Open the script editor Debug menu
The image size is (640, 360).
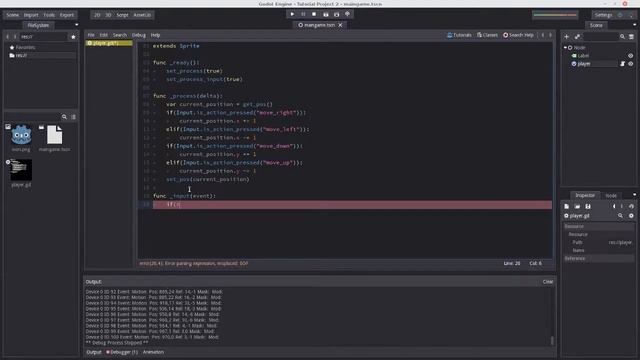[x=139, y=35]
